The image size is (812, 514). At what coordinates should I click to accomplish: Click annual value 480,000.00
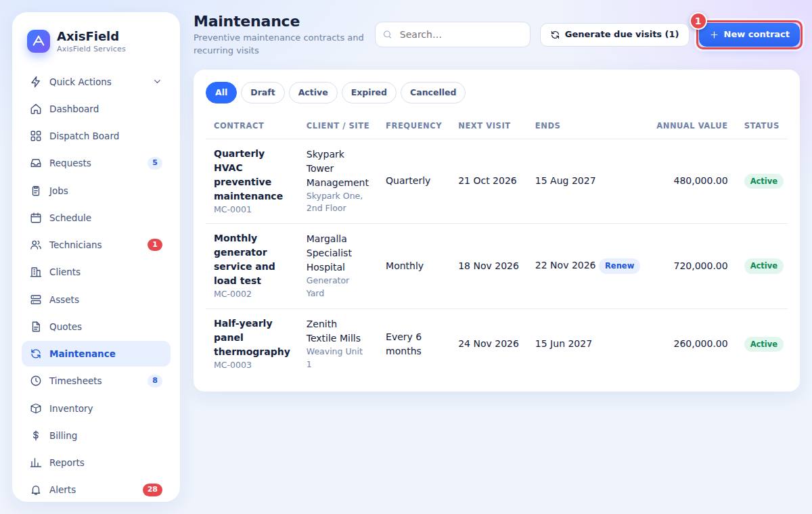(701, 181)
